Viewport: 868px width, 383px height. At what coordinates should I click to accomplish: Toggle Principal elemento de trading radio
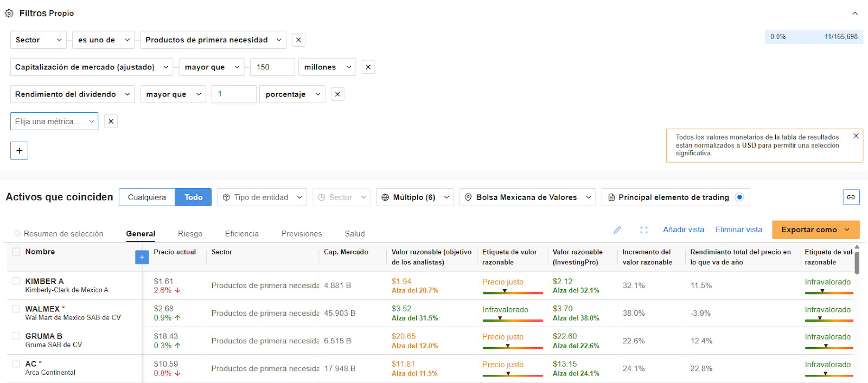click(x=739, y=197)
